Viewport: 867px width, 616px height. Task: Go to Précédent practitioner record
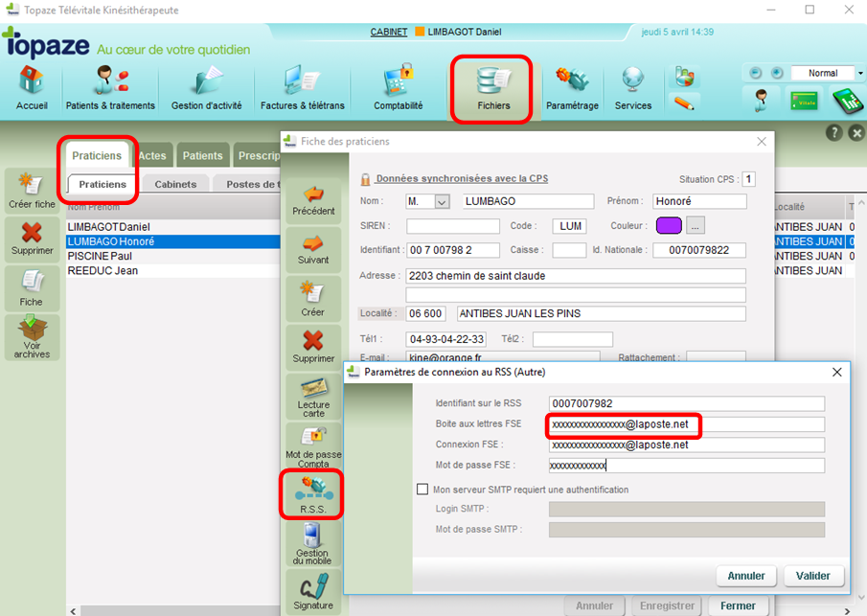tap(313, 201)
